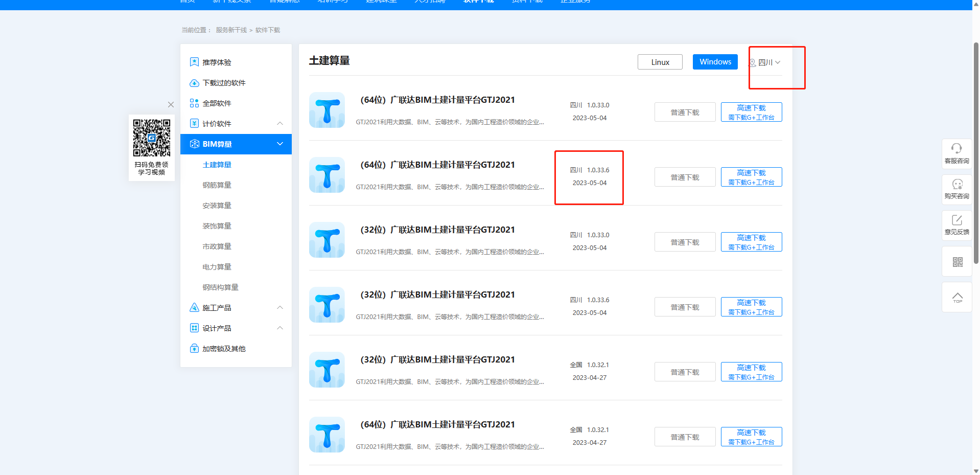980x475 pixels.
Task: Select 市政算量 submenu item
Action: point(217,246)
